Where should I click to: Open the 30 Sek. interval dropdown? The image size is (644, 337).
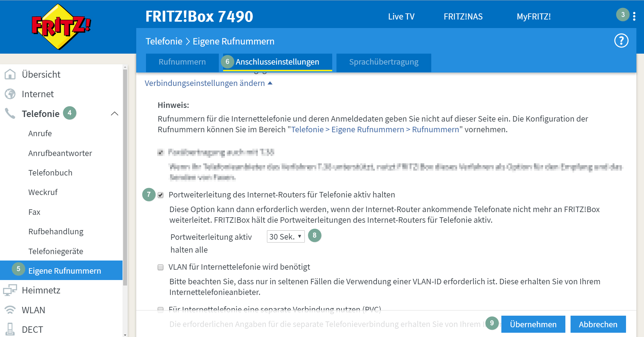click(x=286, y=237)
